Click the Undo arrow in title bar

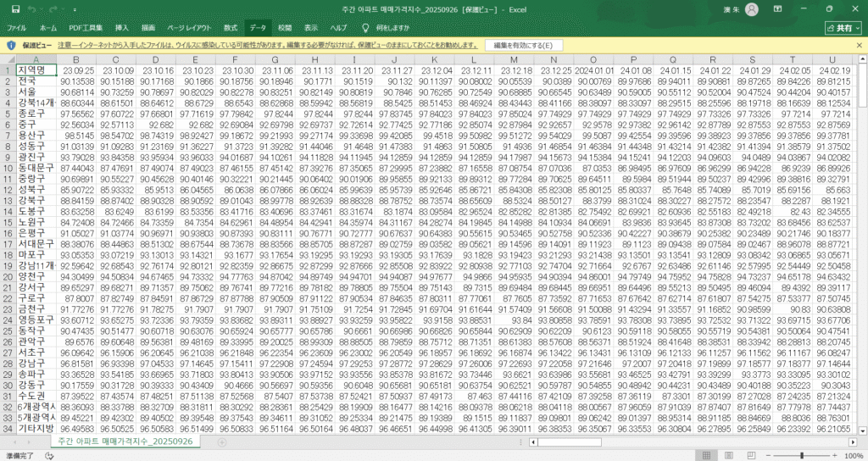tap(31, 9)
